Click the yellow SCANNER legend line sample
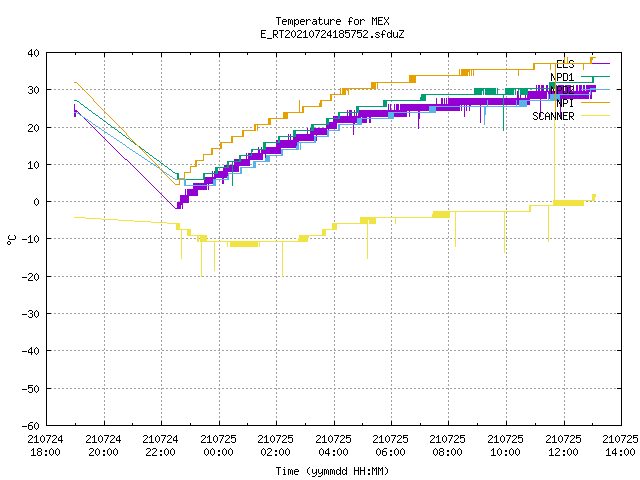Image resolution: width=640 pixels, height=480 pixels. tap(595, 116)
